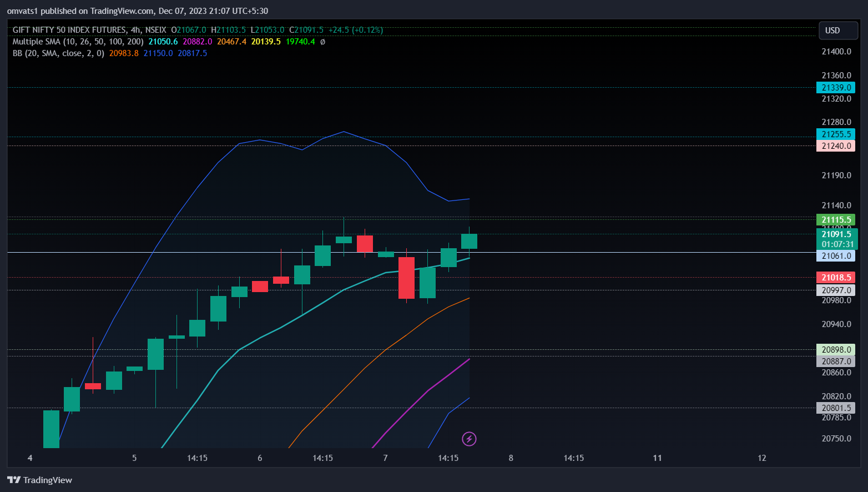Click the date label 8 on time axis
Viewport: 868px width, 492px height.
pyautogui.click(x=511, y=458)
